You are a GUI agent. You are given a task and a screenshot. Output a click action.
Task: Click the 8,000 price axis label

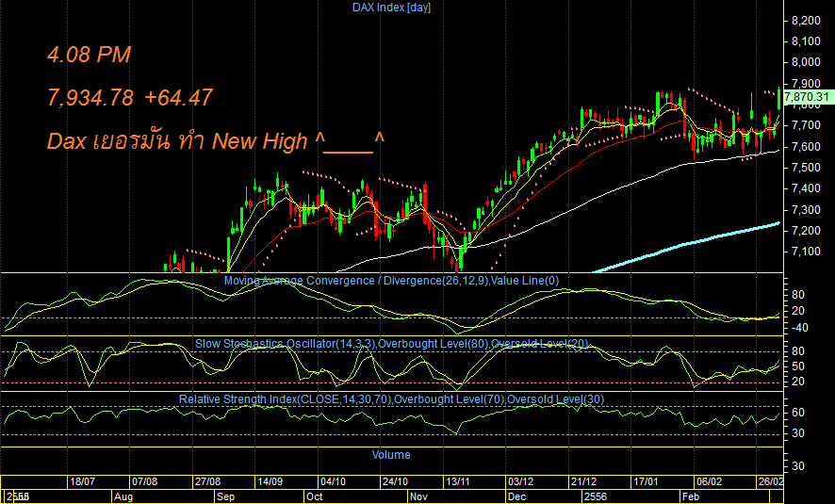[x=806, y=62]
